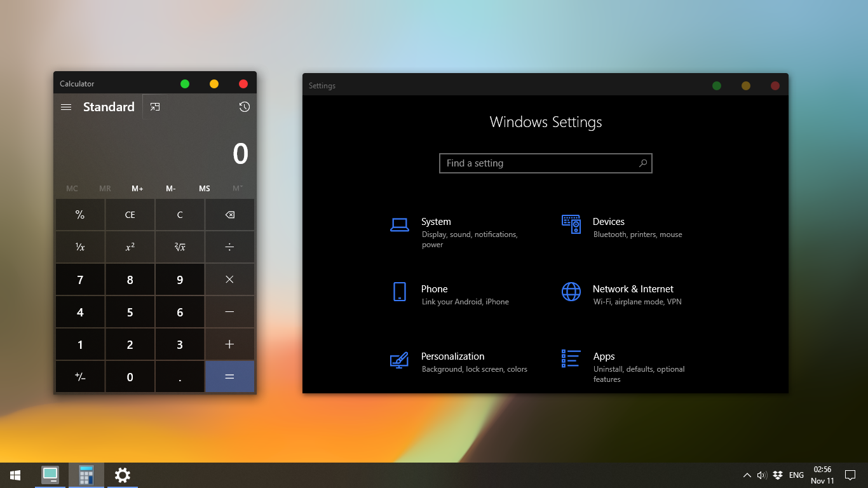Click the equals key in Calculator

click(230, 377)
